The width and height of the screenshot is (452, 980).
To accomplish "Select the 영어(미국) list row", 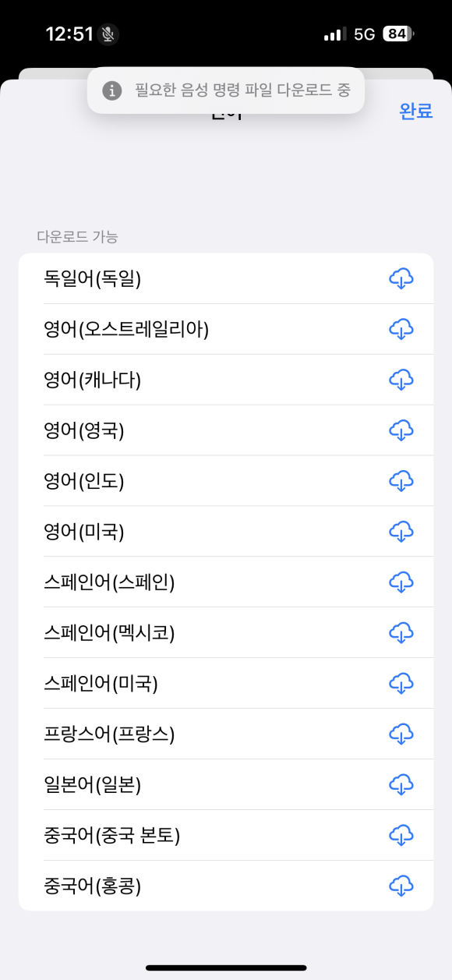I will (x=226, y=531).
